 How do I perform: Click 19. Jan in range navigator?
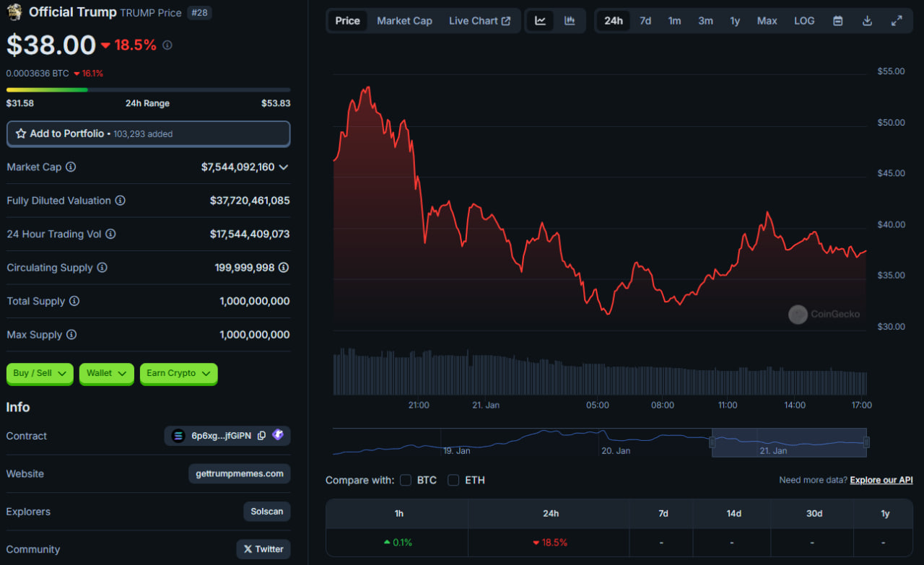pyautogui.click(x=457, y=450)
